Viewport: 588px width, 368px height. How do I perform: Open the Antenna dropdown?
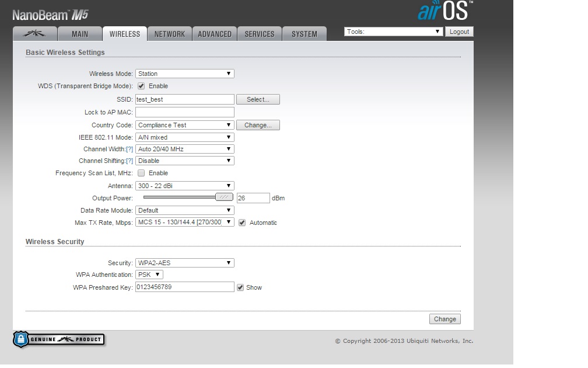(184, 186)
